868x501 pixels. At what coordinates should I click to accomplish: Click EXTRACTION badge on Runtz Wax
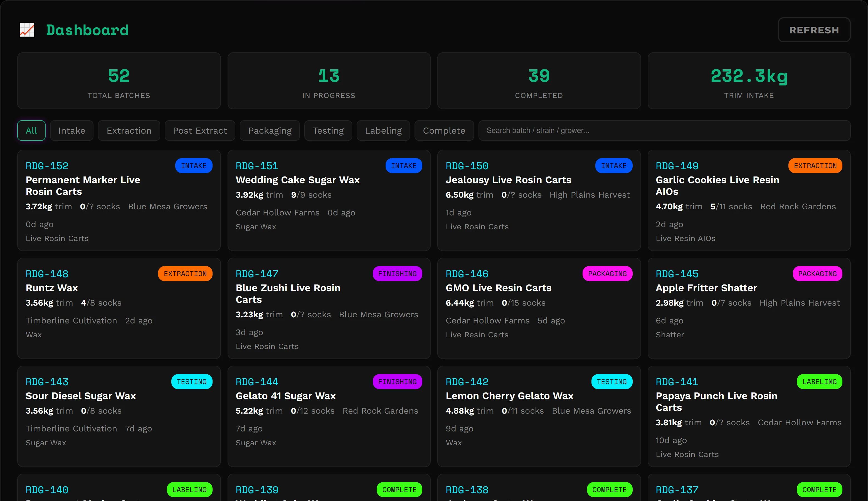point(185,274)
